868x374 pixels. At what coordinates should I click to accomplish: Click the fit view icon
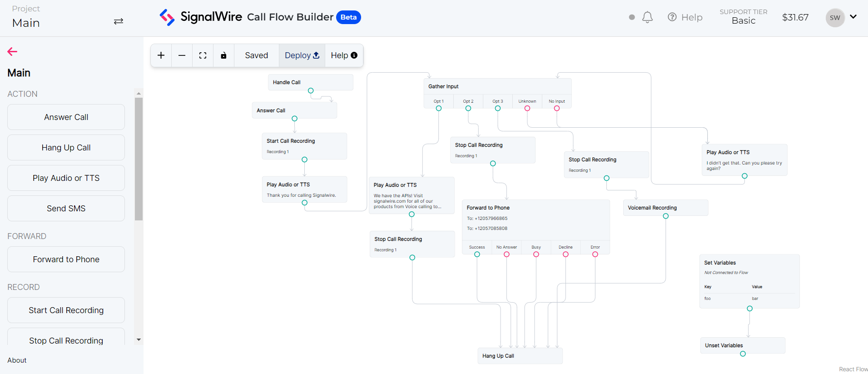(203, 55)
